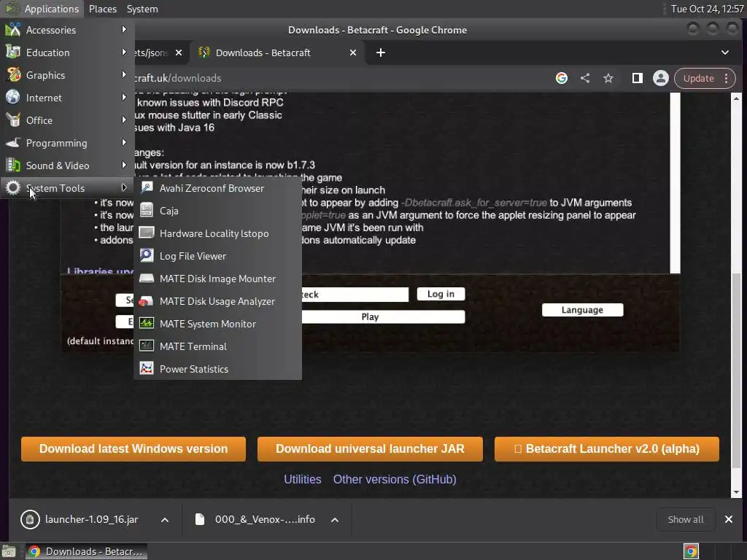747x560 pixels.
Task: Click the System Monitor graph icon
Action: click(x=146, y=324)
